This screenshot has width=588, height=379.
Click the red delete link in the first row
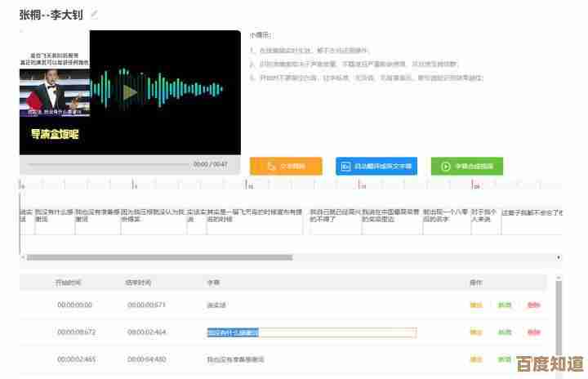point(533,305)
